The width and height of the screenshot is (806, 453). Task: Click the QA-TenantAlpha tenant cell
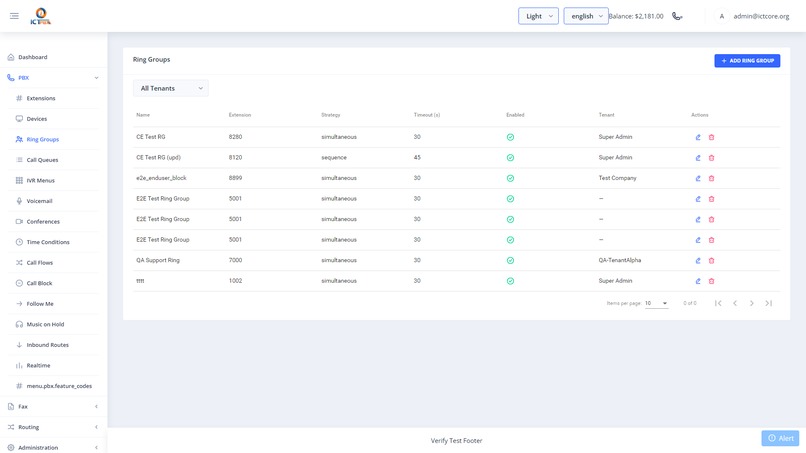point(619,260)
